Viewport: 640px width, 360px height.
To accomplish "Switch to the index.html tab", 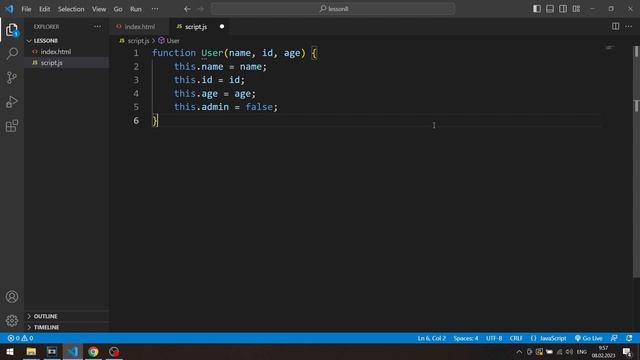I will click(139, 27).
